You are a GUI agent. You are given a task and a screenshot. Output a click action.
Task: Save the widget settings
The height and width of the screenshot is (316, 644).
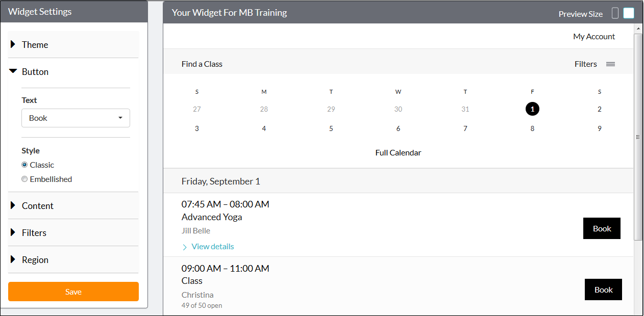tap(73, 291)
